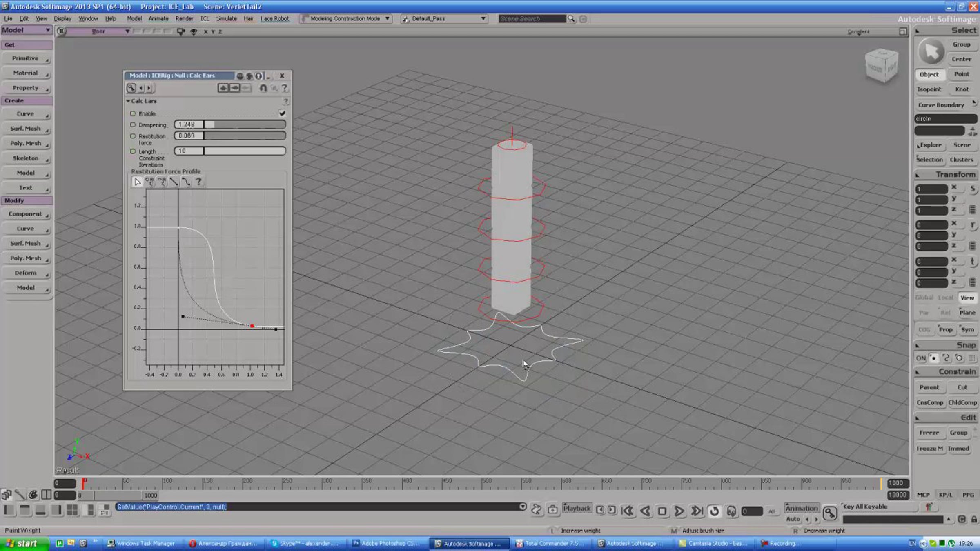
Task: Switch to the KP/L tab
Action: [945, 495]
